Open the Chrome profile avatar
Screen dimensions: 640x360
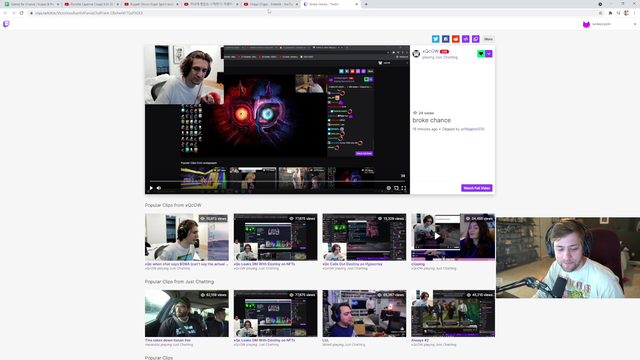pos(627,13)
